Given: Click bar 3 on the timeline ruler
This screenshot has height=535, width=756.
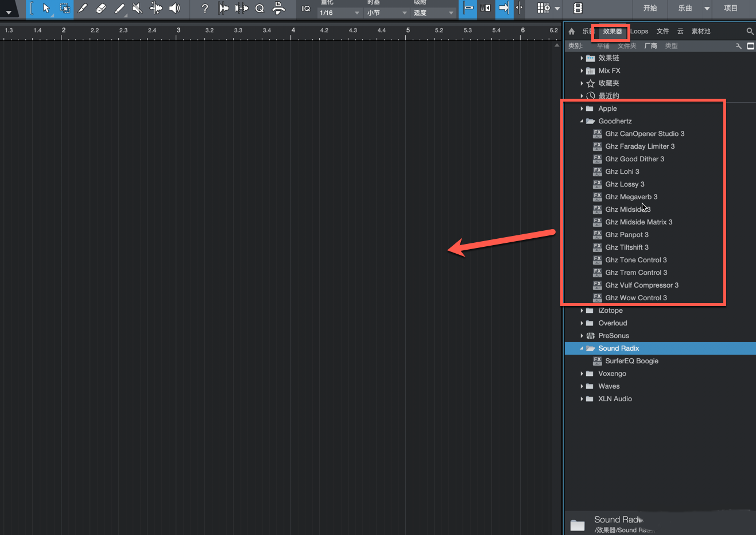Looking at the screenshot, I should click(x=178, y=30).
